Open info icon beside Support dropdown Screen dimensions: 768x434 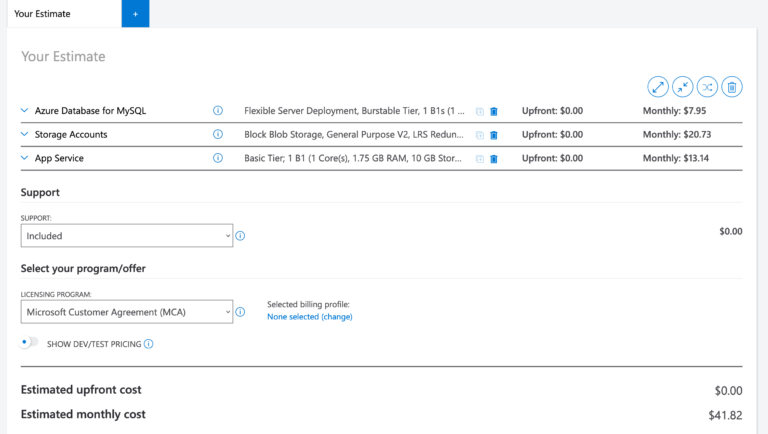pos(240,236)
